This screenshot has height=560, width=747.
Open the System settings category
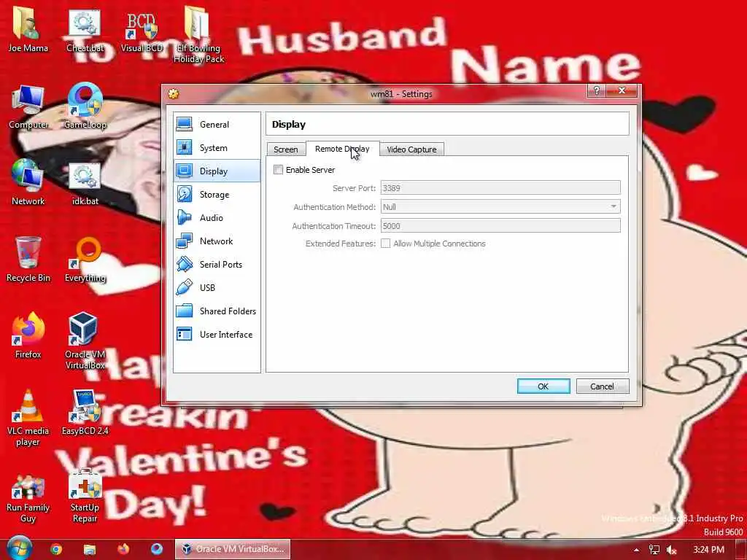pyautogui.click(x=217, y=147)
